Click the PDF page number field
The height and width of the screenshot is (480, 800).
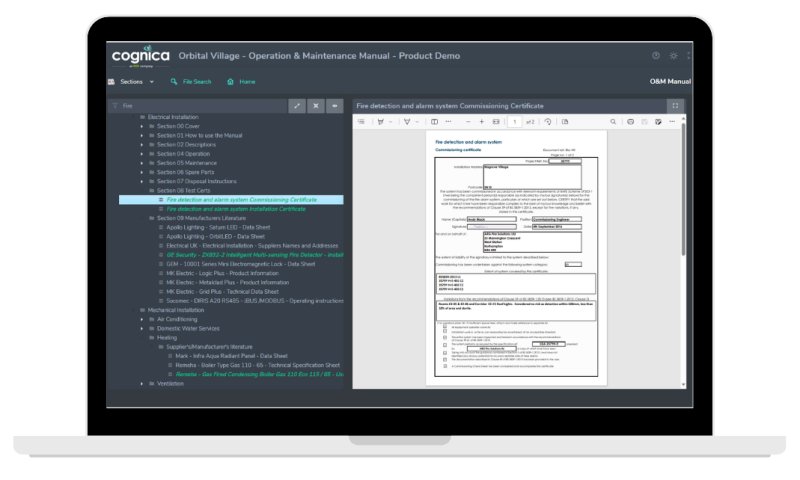[x=514, y=122]
